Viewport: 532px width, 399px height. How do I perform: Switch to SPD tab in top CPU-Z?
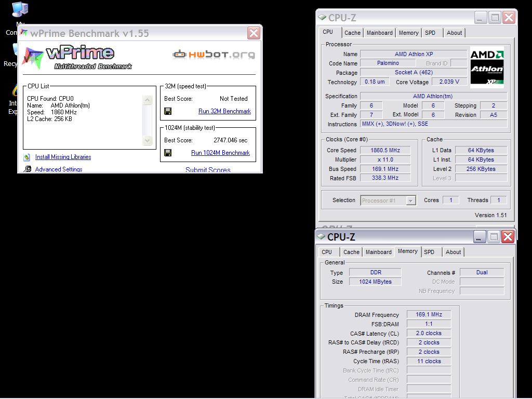click(x=430, y=33)
